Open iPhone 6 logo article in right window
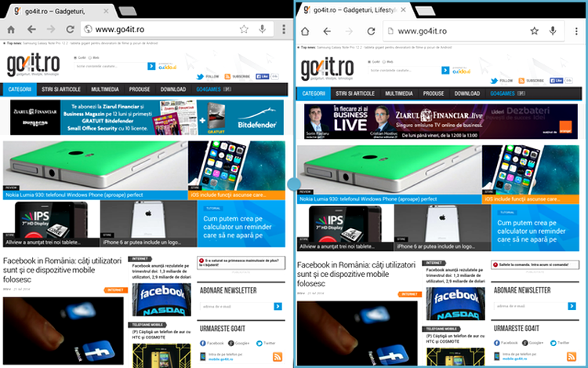588x368 pixels. (x=442, y=228)
